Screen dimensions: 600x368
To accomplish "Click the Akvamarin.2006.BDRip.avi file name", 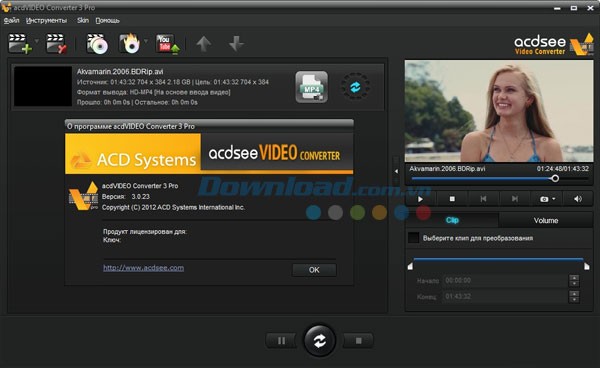I will pos(120,72).
